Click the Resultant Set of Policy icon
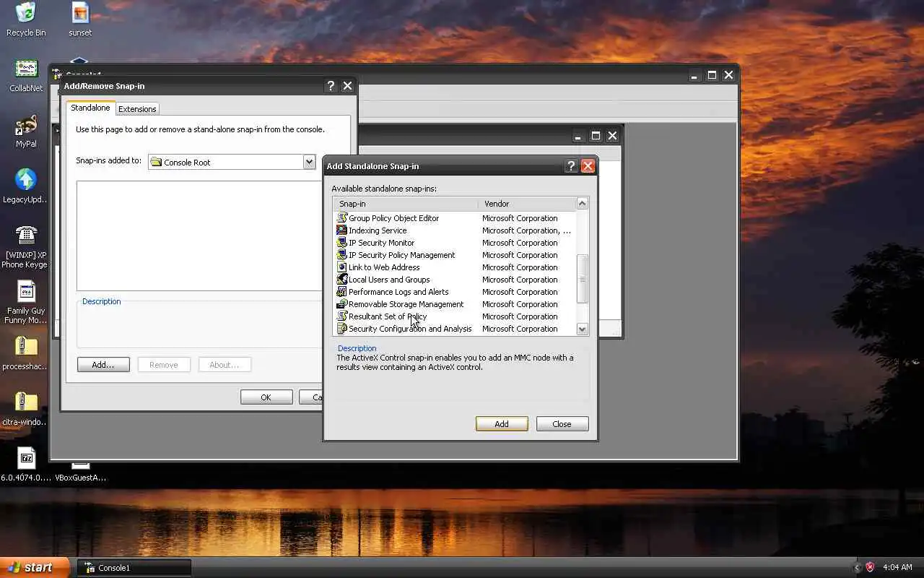924x578 pixels. tap(342, 316)
